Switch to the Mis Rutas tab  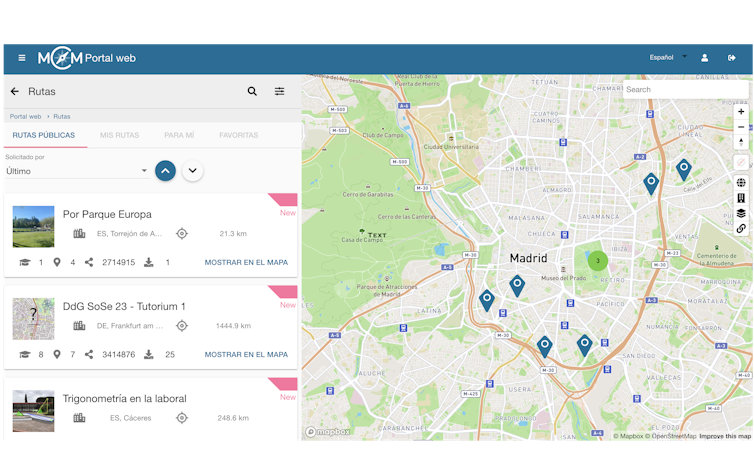pos(120,135)
